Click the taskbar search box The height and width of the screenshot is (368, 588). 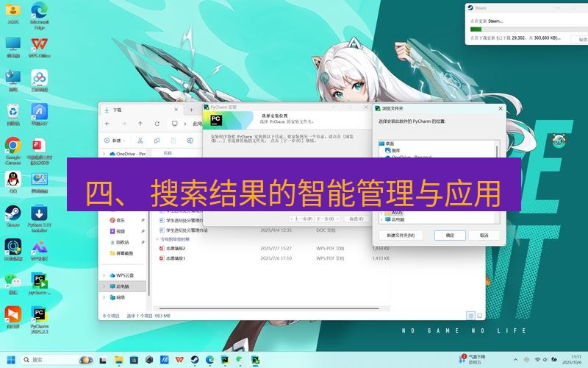57,360
